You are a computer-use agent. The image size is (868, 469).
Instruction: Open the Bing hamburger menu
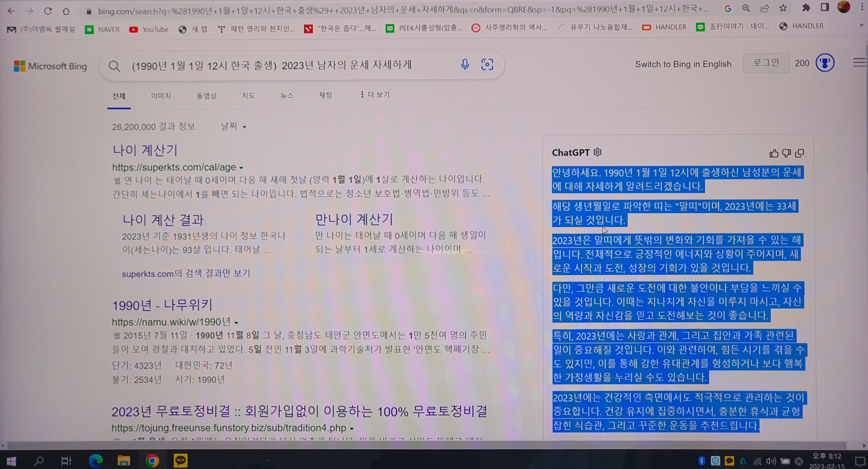[859, 62]
